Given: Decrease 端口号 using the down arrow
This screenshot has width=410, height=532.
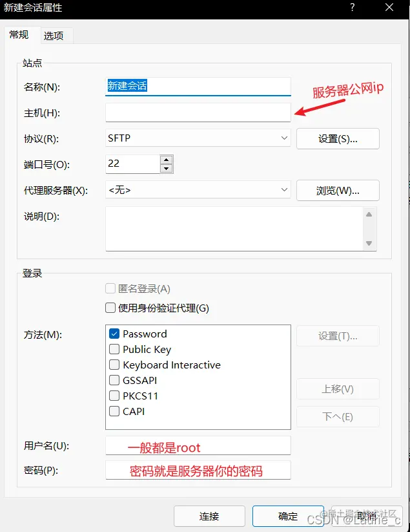Looking at the screenshot, I should click(166, 168).
